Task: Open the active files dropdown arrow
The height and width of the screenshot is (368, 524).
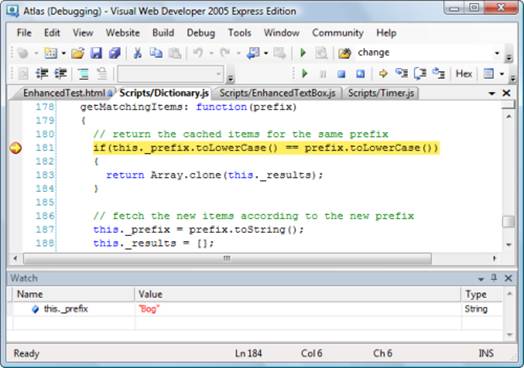Action: pyautogui.click(x=492, y=93)
